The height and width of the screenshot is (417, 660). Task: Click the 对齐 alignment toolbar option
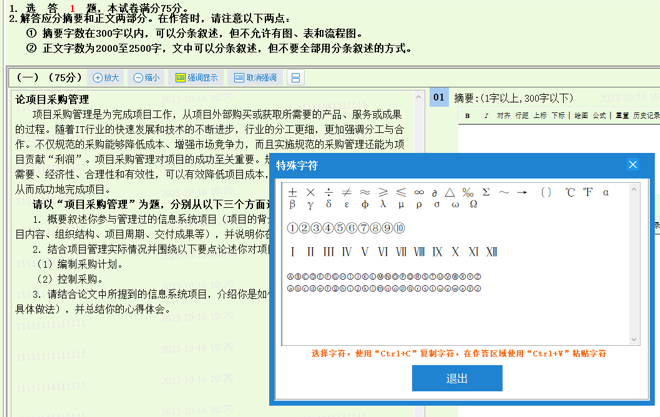(503, 116)
